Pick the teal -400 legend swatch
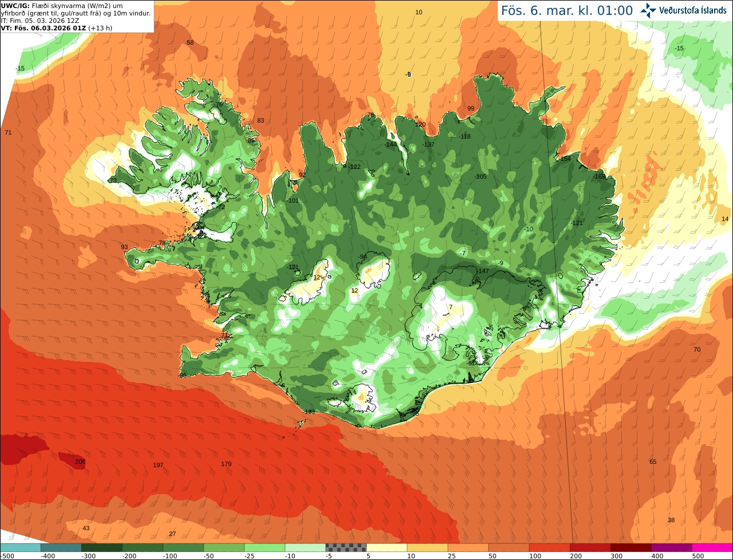This screenshot has width=733, height=560. click(61, 547)
